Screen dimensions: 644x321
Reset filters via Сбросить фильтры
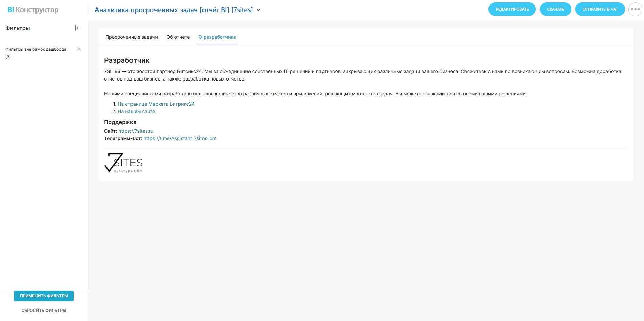(x=44, y=311)
